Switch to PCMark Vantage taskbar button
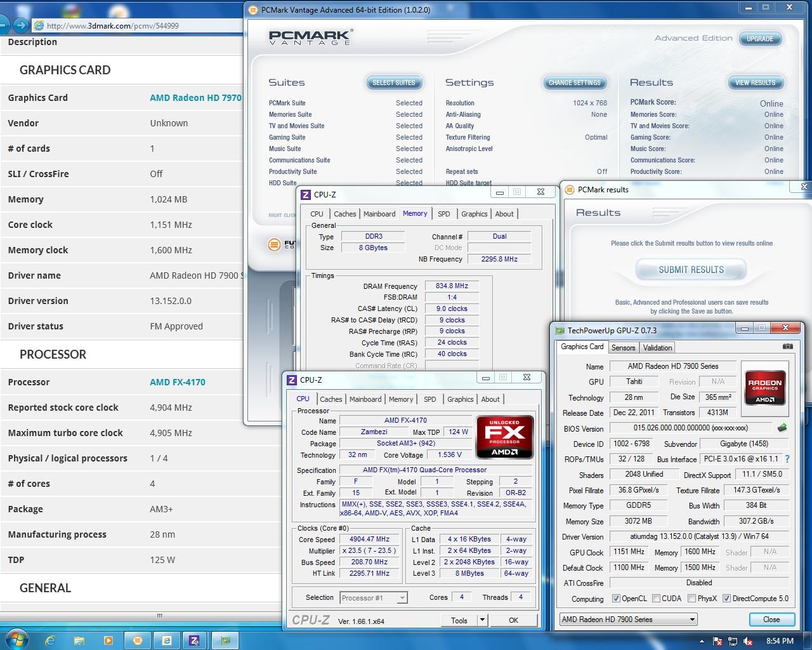This screenshot has width=812, height=650. click(138, 640)
